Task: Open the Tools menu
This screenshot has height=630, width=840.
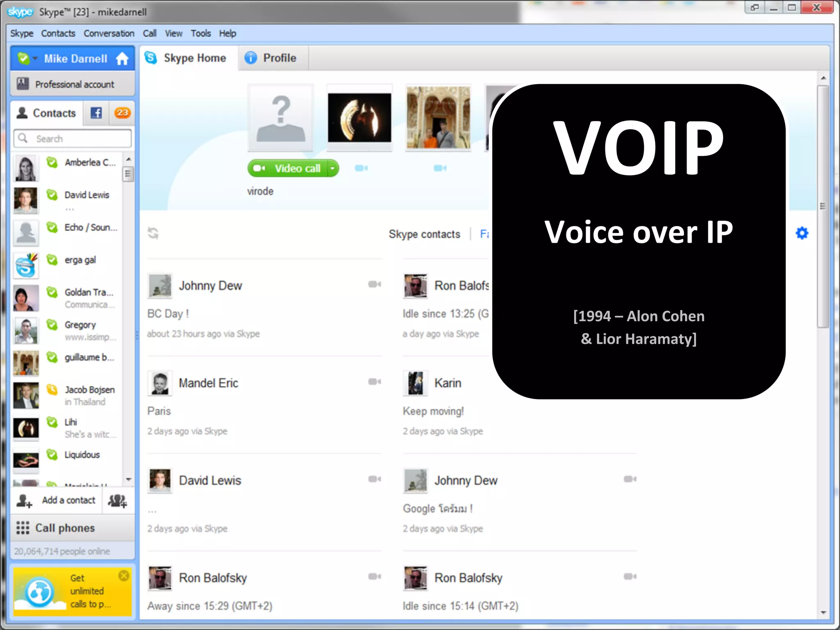Action: tap(201, 33)
